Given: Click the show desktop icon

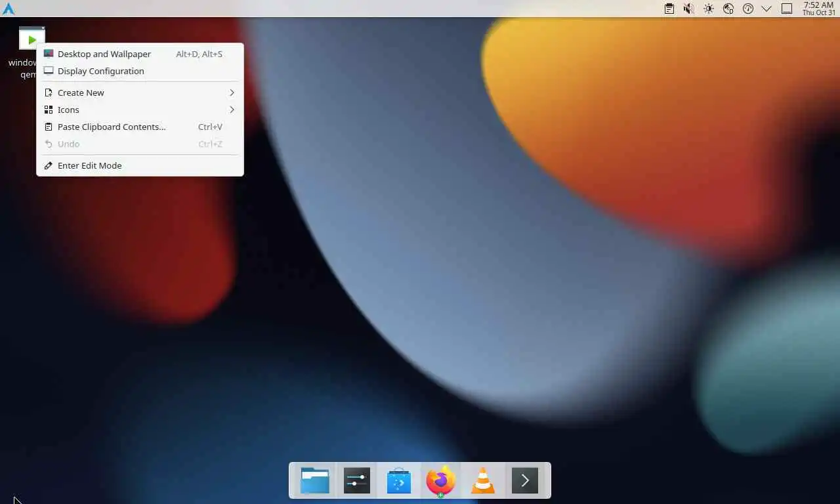Looking at the screenshot, I should pos(787,9).
